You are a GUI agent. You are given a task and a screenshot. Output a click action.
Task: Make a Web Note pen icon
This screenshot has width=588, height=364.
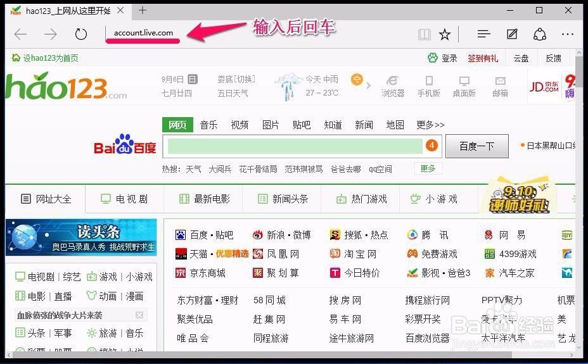tap(512, 34)
